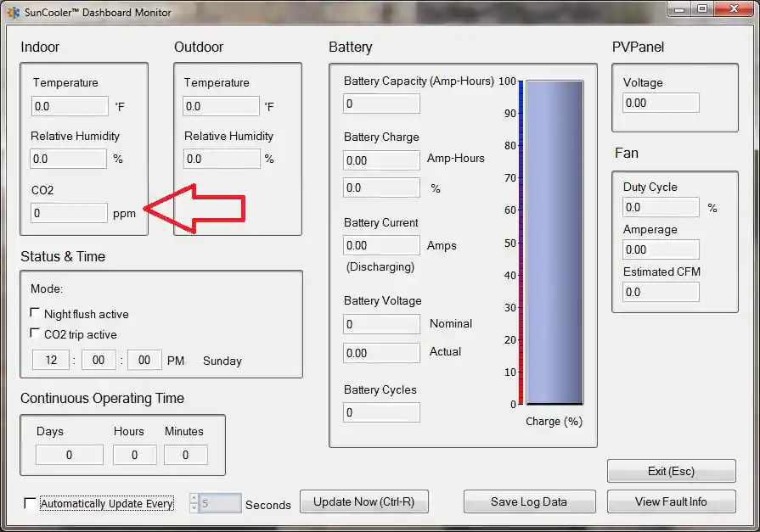
Task: Click the Update Now (Ctrl-R) button
Action: [x=364, y=501]
